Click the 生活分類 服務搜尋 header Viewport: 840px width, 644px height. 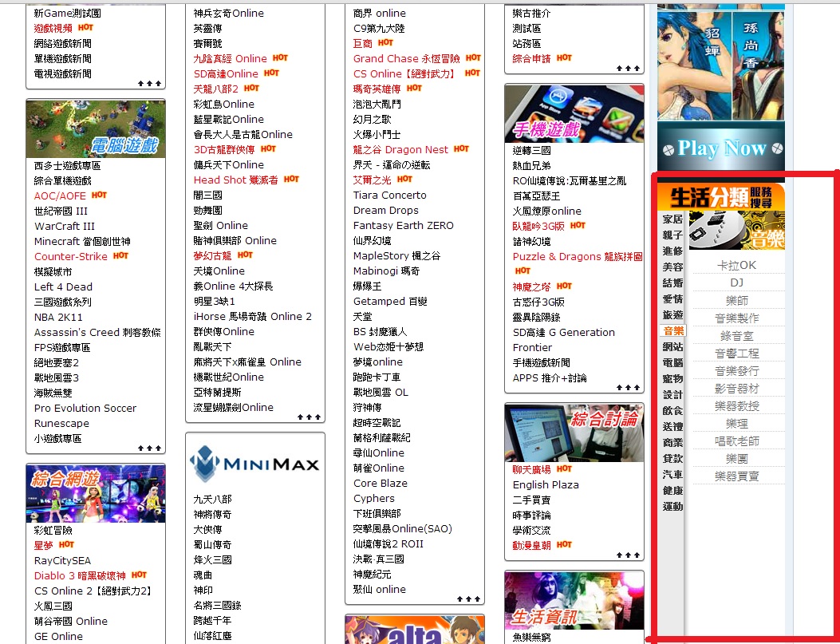click(x=721, y=196)
